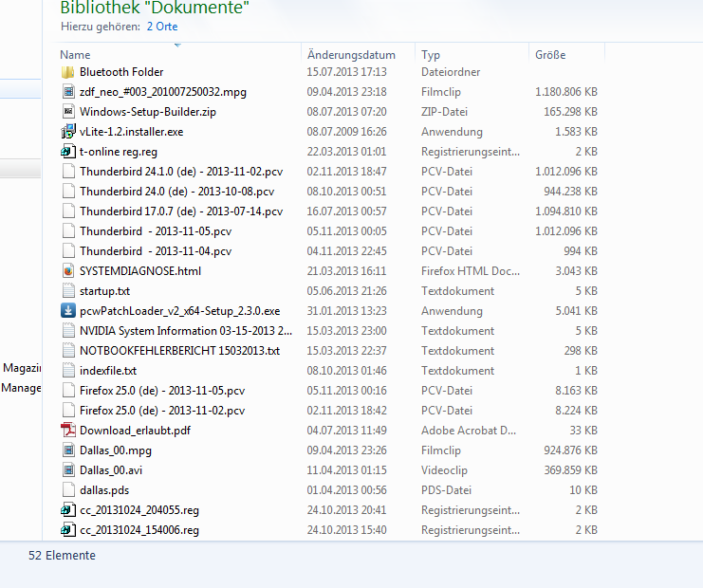Select 'Thunderbird 17.0.7 (de) - 2013-07-14.pcv'
The image size is (703, 588).
tap(181, 211)
